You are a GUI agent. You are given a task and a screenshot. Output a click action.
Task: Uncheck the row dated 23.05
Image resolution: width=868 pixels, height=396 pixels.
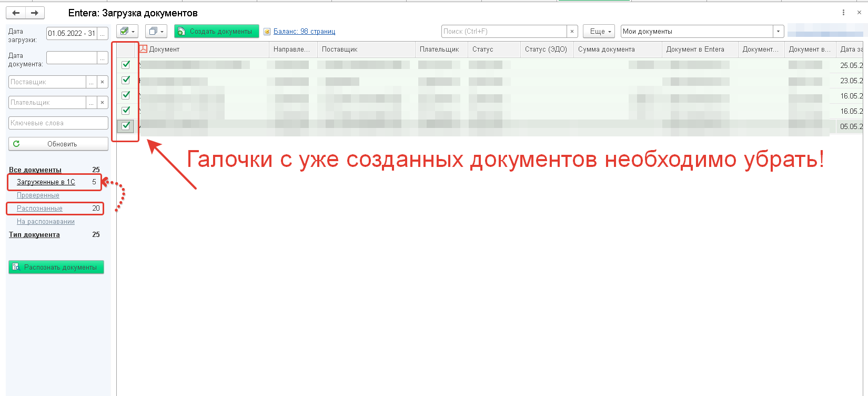(x=126, y=80)
